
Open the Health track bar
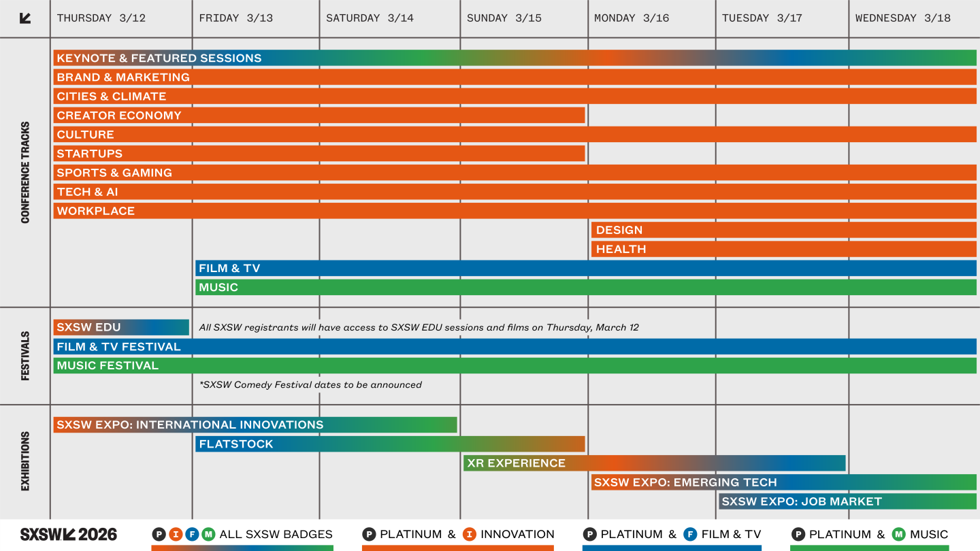coord(784,249)
